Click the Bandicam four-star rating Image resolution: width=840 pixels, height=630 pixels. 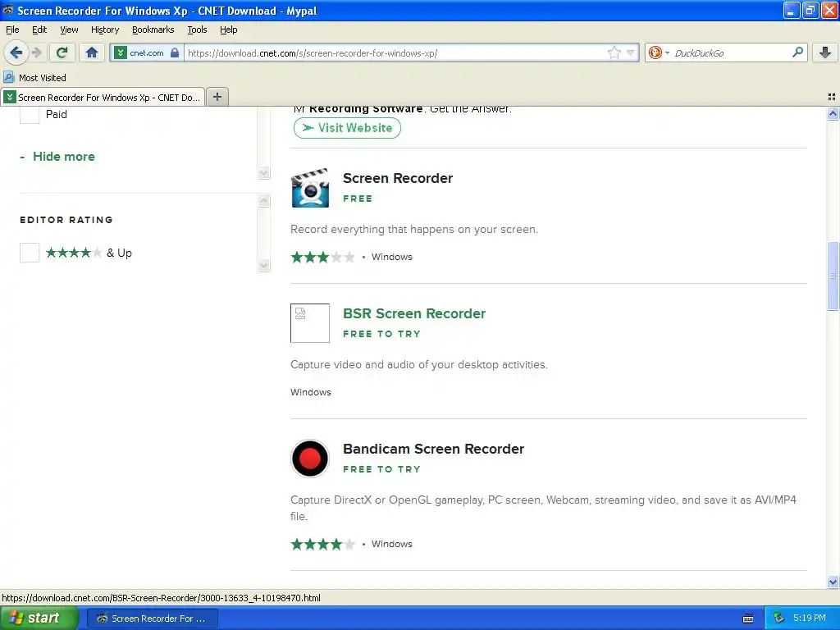322,545
